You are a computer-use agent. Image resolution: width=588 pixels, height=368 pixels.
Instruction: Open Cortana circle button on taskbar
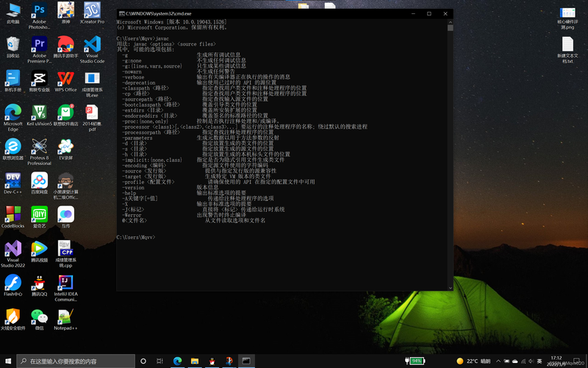(x=143, y=361)
